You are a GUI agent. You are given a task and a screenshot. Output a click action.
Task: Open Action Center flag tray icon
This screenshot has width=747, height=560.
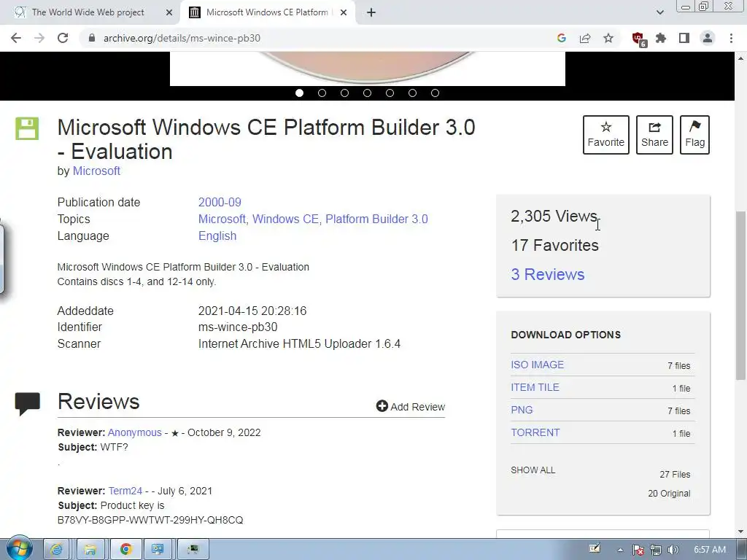638,550
